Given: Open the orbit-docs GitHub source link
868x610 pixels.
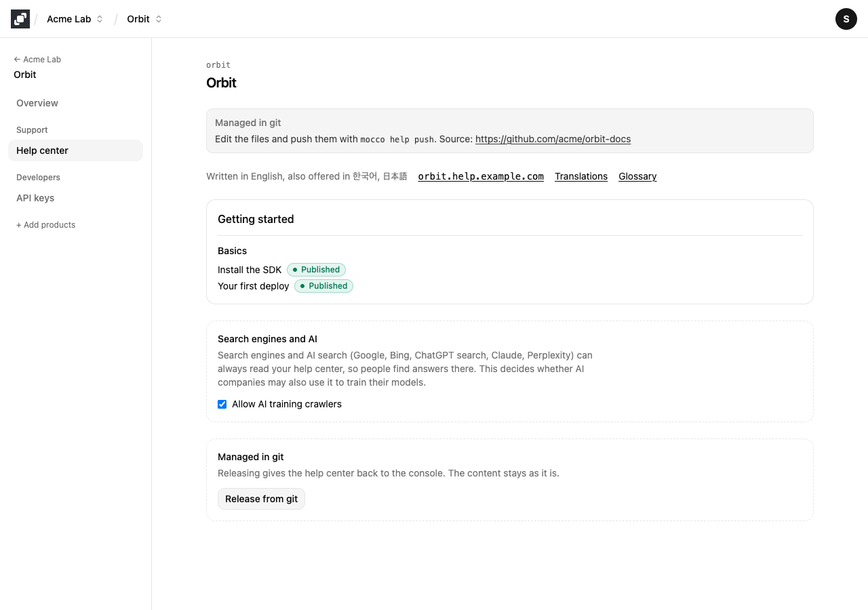Looking at the screenshot, I should [553, 139].
